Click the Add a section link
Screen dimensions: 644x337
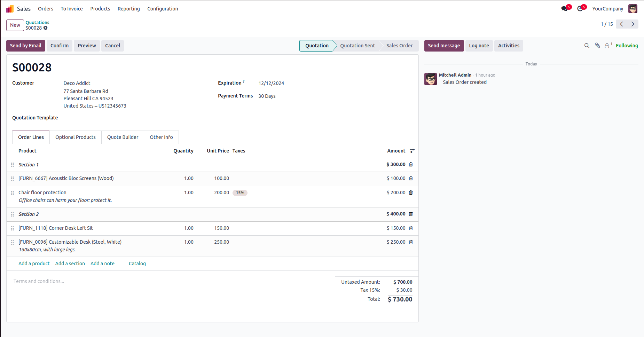pos(70,264)
